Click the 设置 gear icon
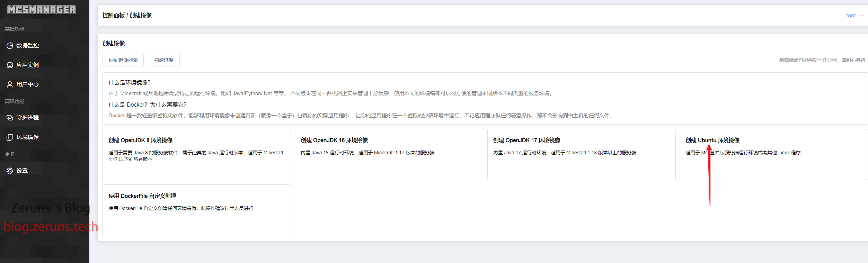 10,171
